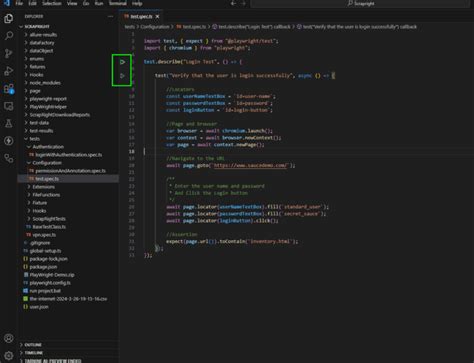Open playwright.config.ts file
474x363 pixels.
click(x=50, y=283)
